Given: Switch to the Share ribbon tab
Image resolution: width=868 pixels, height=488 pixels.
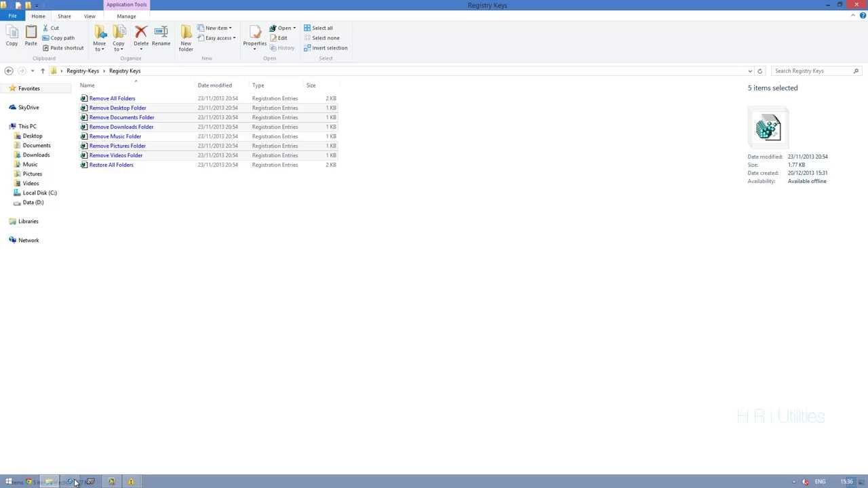Looking at the screenshot, I should point(64,16).
